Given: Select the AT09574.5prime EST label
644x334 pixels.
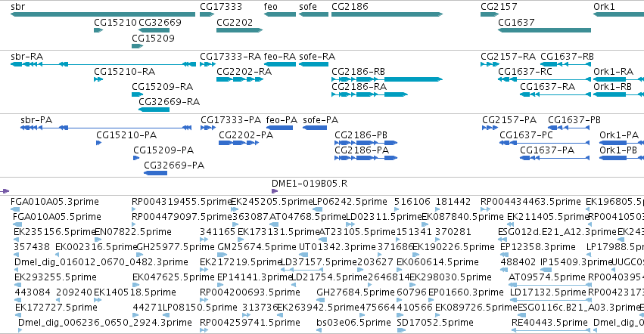Looking at the screenshot, I should (x=547, y=277).
